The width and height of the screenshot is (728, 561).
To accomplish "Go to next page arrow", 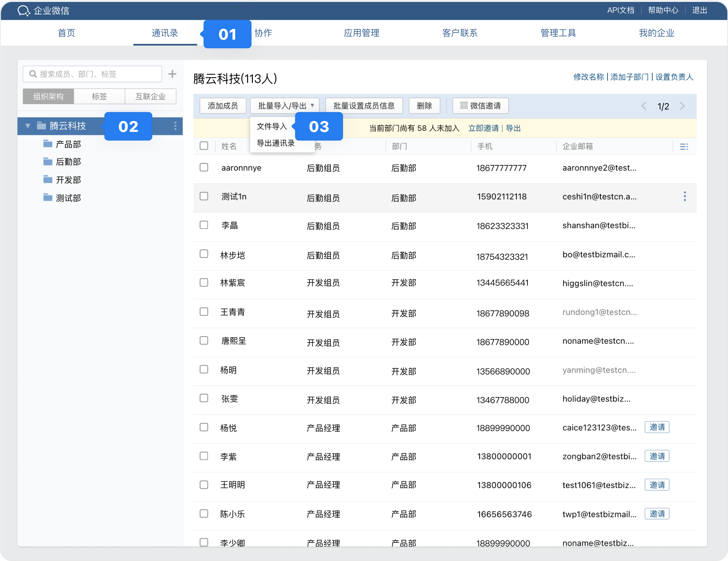I will tap(682, 106).
